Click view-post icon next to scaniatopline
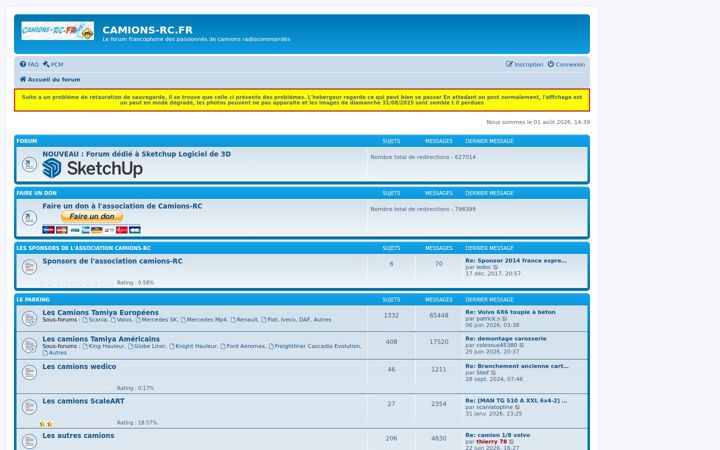The width and height of the screenshot is (720, 450). [x=518, y=407]
